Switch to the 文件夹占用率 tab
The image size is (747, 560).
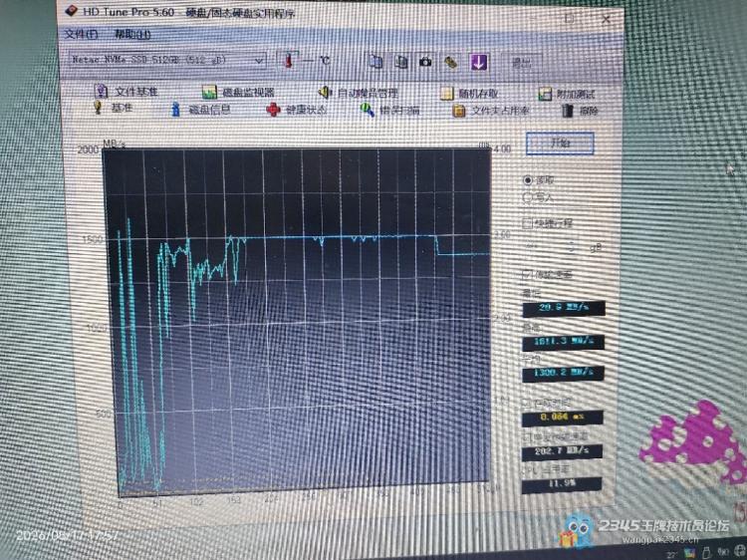pyautogui.click(x=491, y=111)
